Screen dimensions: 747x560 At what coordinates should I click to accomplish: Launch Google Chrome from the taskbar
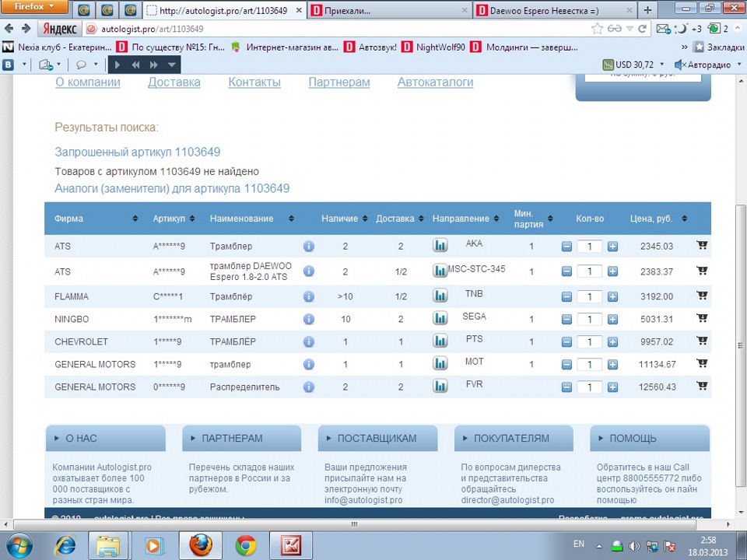pos(246,546)
